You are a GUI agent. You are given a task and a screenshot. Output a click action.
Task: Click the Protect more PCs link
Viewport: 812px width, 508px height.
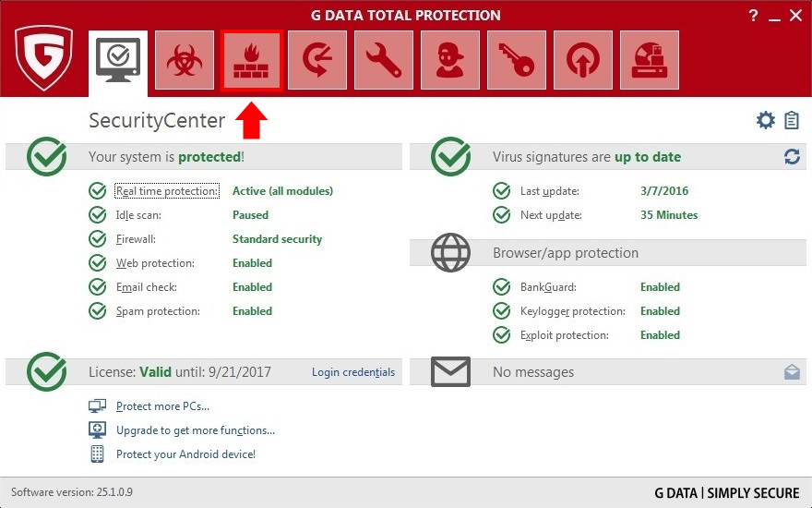(162, 406)
